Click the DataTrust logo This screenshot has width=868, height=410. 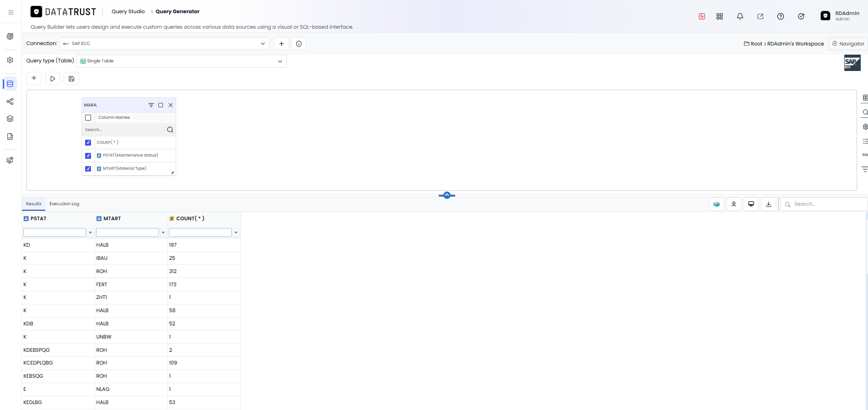point(63,12)
